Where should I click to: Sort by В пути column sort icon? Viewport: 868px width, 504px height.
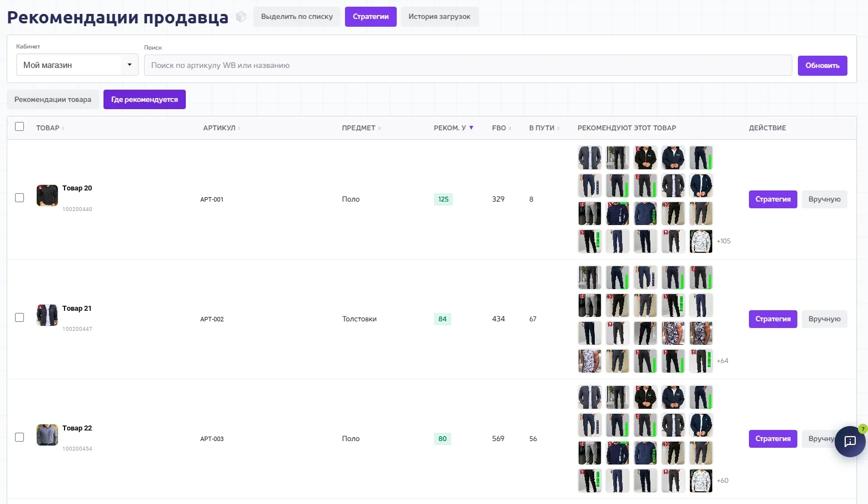click(558, 129)
